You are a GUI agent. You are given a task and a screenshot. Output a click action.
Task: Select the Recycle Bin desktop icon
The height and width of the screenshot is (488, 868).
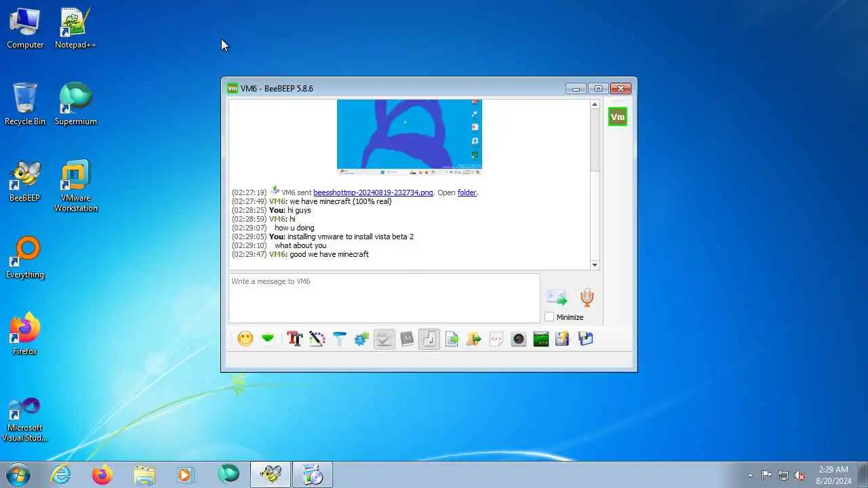25,104
